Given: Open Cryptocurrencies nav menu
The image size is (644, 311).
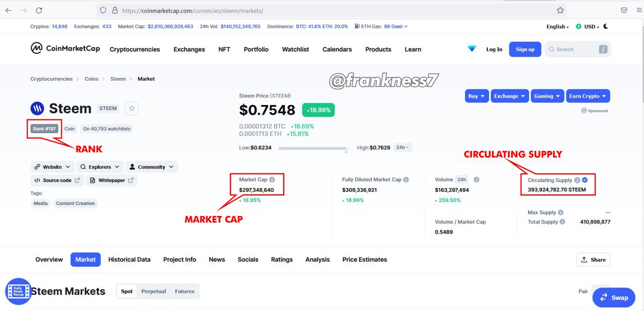Looking at the screenshot, I should [x=135, y=49].
